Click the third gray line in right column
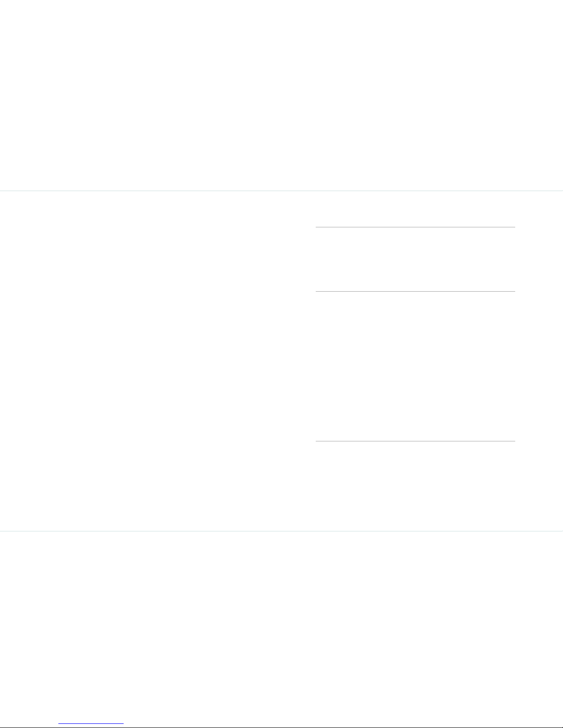Image resolution: width=563 pixels, height=728 pixels. pos(415,441)
